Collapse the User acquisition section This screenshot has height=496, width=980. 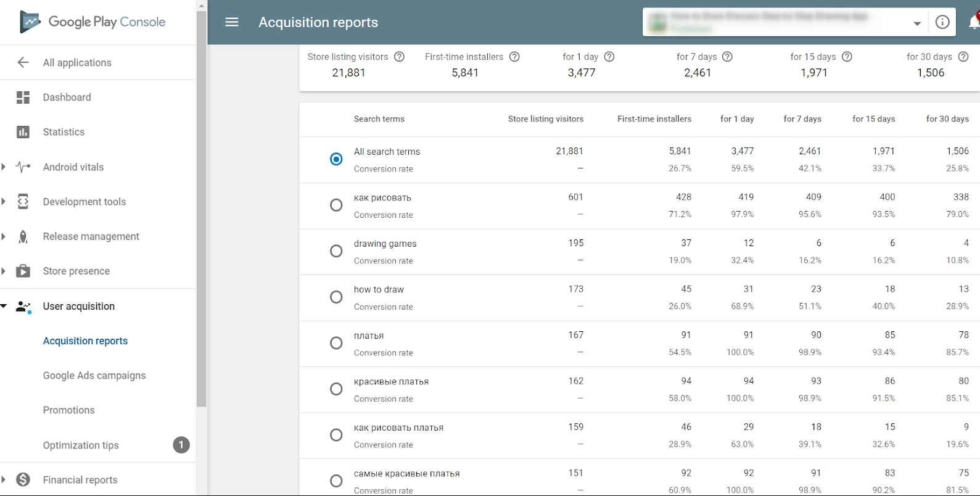click(x=4, y=306)
